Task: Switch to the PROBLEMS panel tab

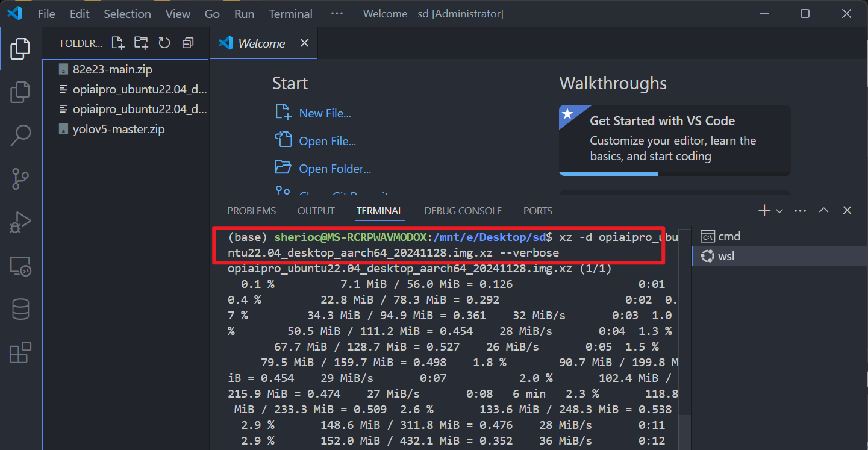Action: pyautogui.click(x=252, y=211)
